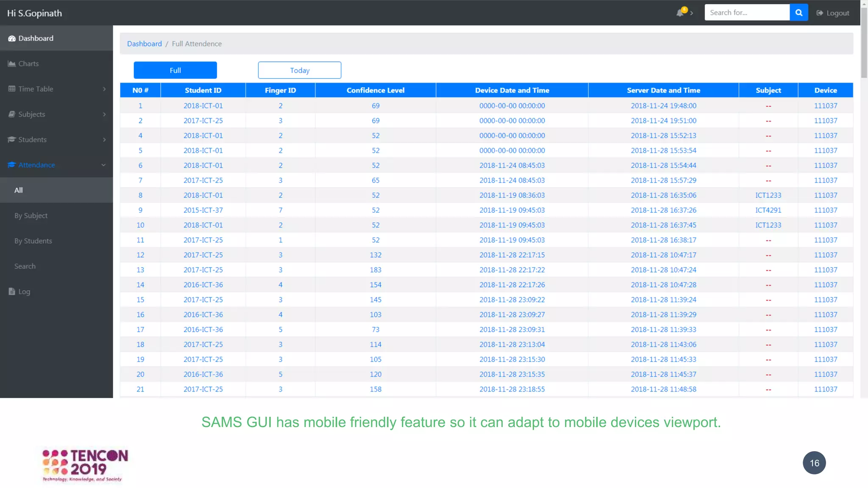
Task: Click server time 2018-11-24 19:48:00
Action: 663,106
